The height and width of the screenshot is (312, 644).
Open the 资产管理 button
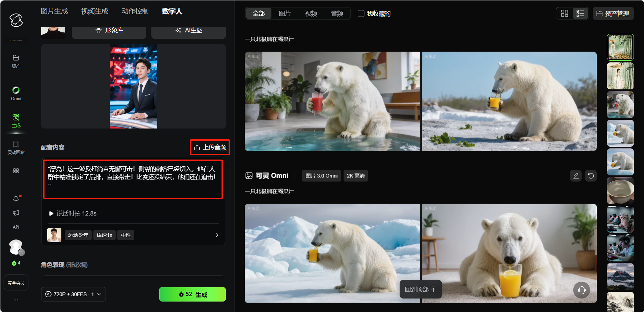tap(613, 13)
